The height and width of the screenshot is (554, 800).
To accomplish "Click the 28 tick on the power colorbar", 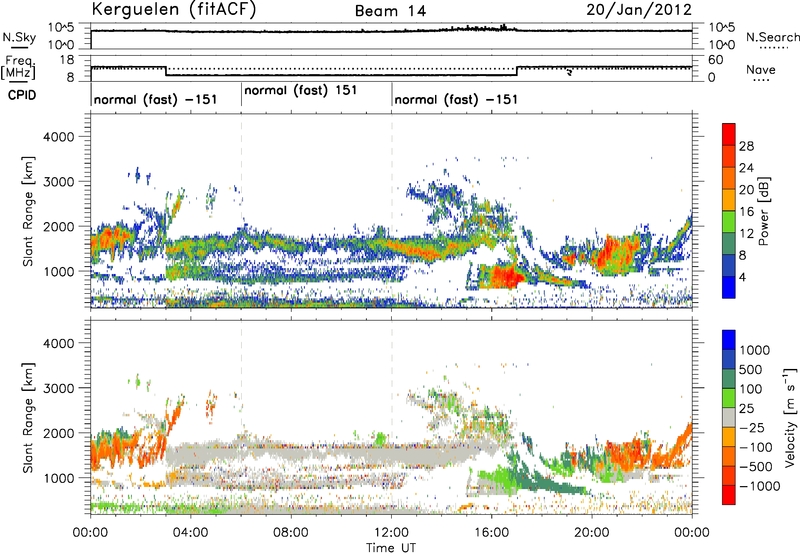I will coord(746,146).
